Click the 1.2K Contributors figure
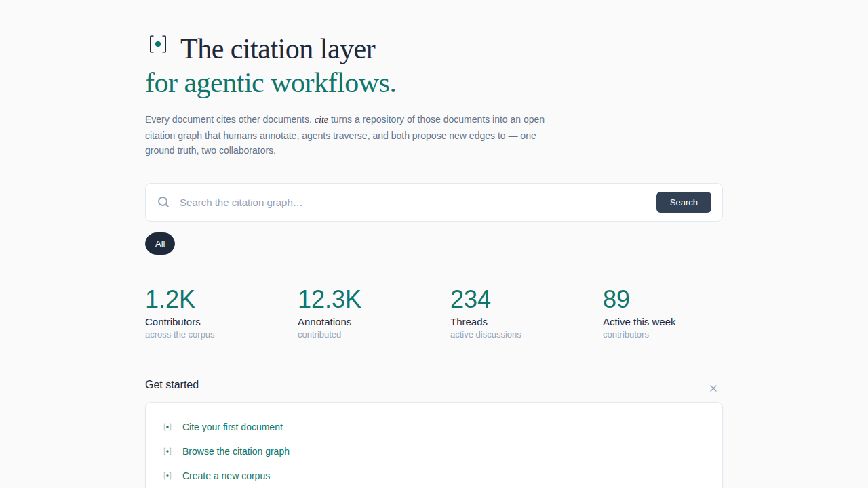 click(x=170, y=299)
